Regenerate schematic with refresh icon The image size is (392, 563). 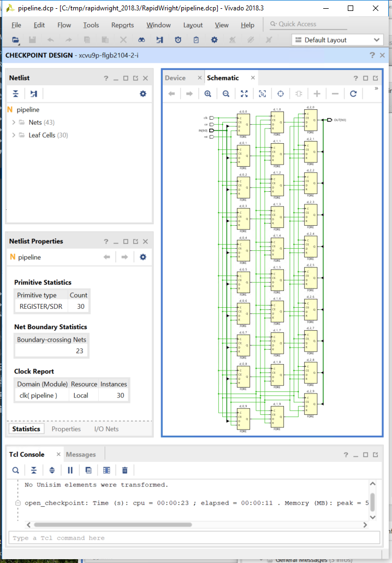[353, 93]
